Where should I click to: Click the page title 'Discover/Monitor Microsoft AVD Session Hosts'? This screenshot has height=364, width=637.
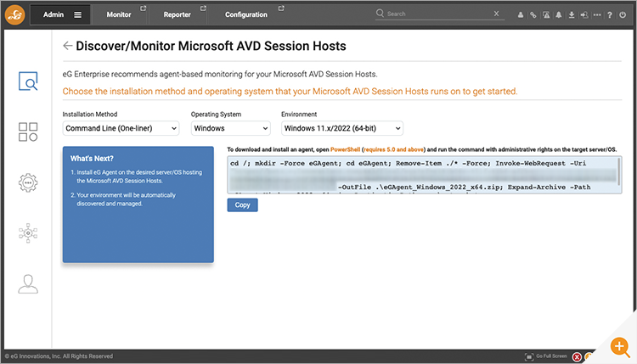(211, 46)
